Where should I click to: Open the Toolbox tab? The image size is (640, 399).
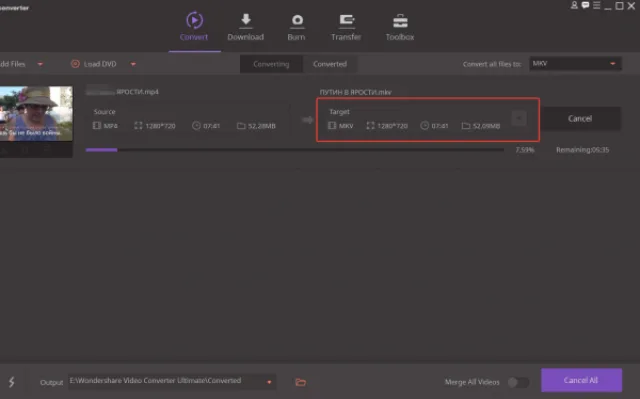click(x=400, y=27)
